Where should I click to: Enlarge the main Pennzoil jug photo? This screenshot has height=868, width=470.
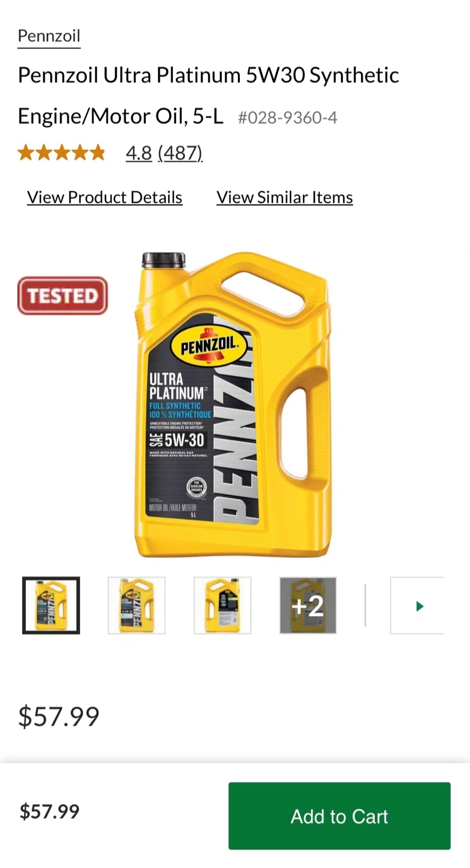click(233, 404)
